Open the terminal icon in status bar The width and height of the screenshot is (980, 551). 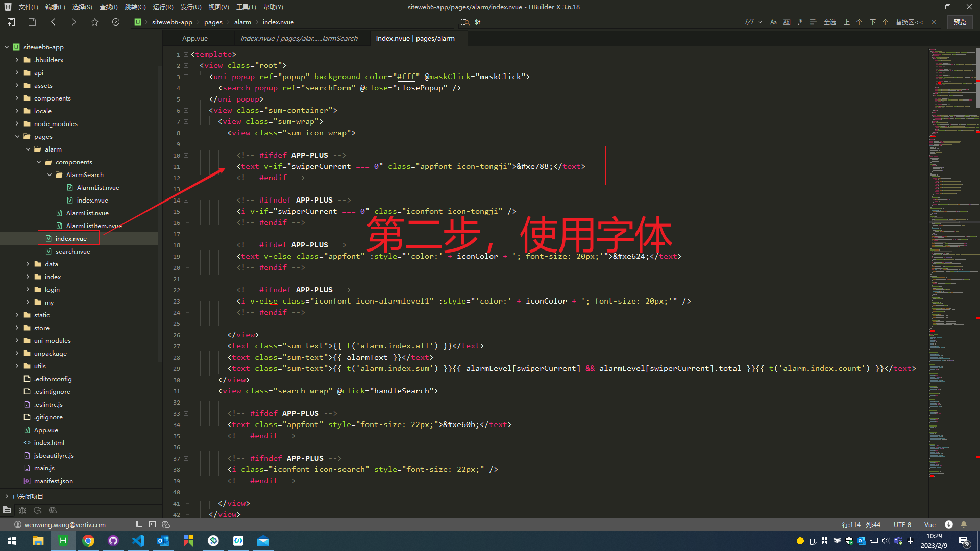pos(152,524)
